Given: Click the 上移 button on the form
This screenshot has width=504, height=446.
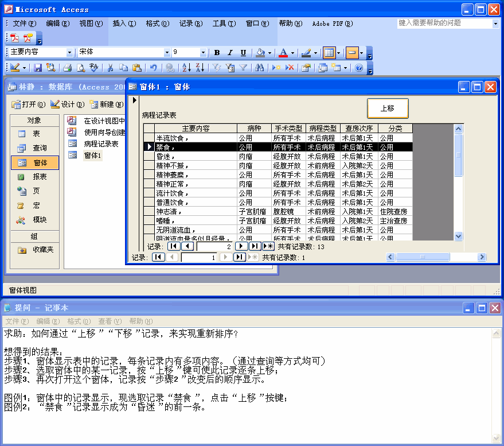Looking at the screenshot, I should coord(388,108).
